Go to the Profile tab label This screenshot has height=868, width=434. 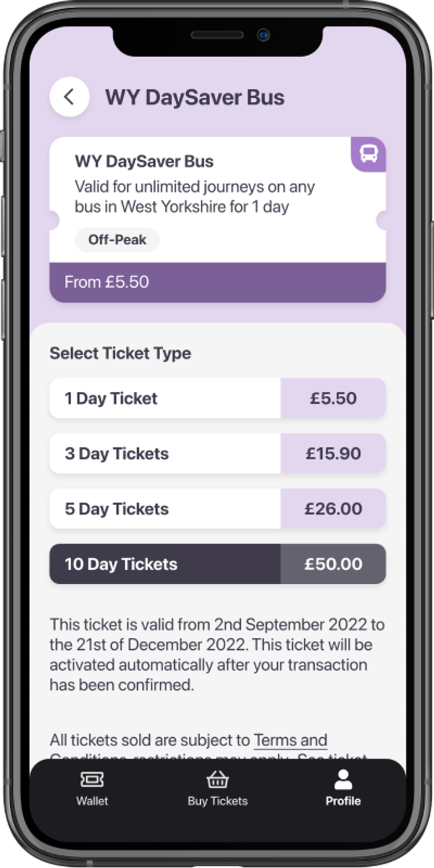pos(343,801)
